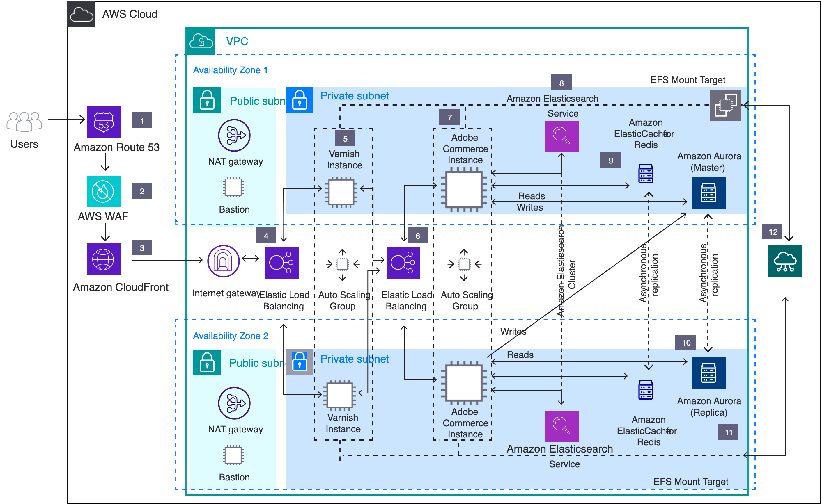Click the 'Availability Zone 1' label

click(x=230, y=70)
